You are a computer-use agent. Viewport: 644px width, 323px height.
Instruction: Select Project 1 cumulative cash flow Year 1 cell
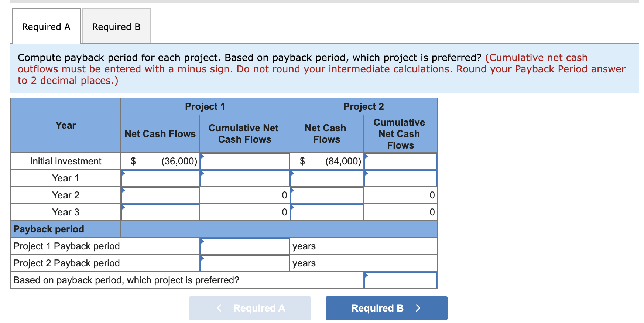244,178
